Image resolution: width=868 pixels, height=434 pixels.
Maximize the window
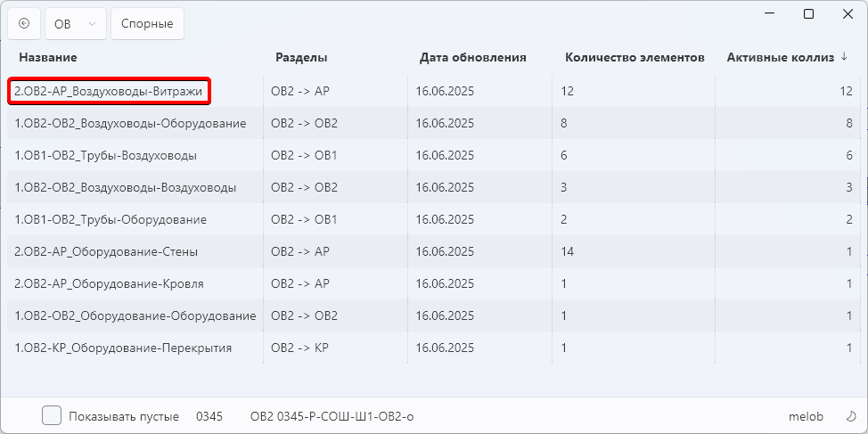click(808, 14)
